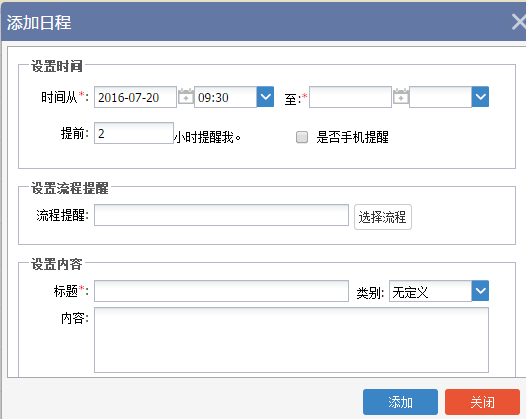Open the 类别 无定义 dropdown

(x=480, y=291)
